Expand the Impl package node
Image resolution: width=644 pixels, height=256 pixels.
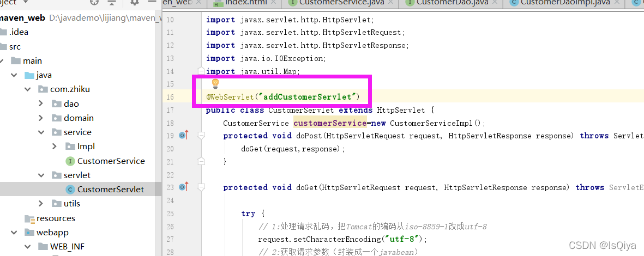pyautogui.click(x=54, y=147)
